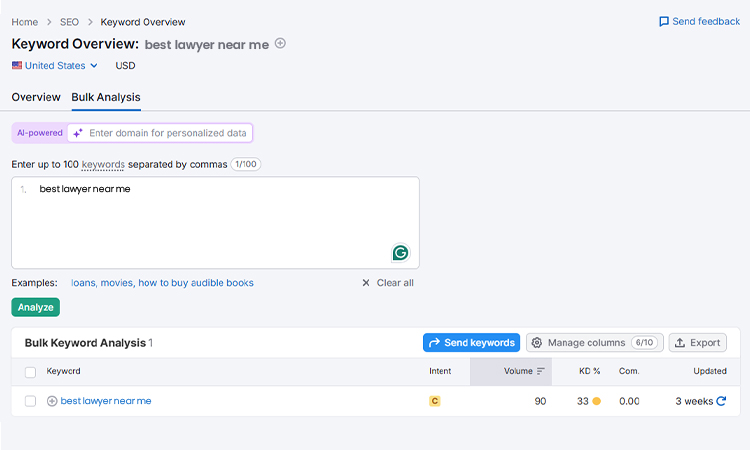Screen dimensions: 750x450
Task: Click the Keyword column header
Action: tap(63, 371)
